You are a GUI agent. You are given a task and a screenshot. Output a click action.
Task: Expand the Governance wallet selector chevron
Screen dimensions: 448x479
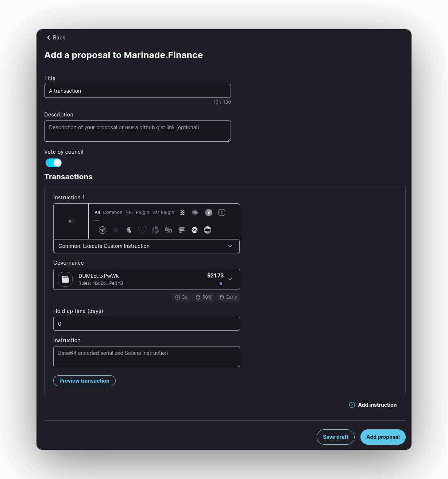tap(230, 279)
